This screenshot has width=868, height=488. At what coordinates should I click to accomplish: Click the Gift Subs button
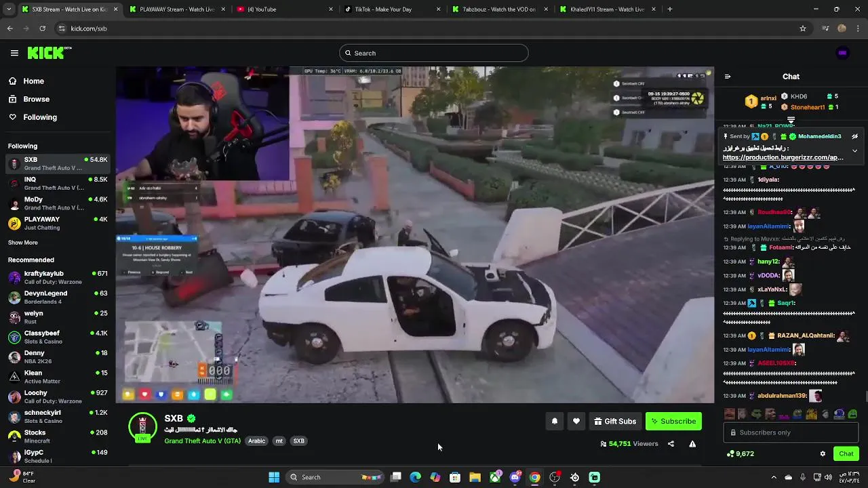[615, 421]
